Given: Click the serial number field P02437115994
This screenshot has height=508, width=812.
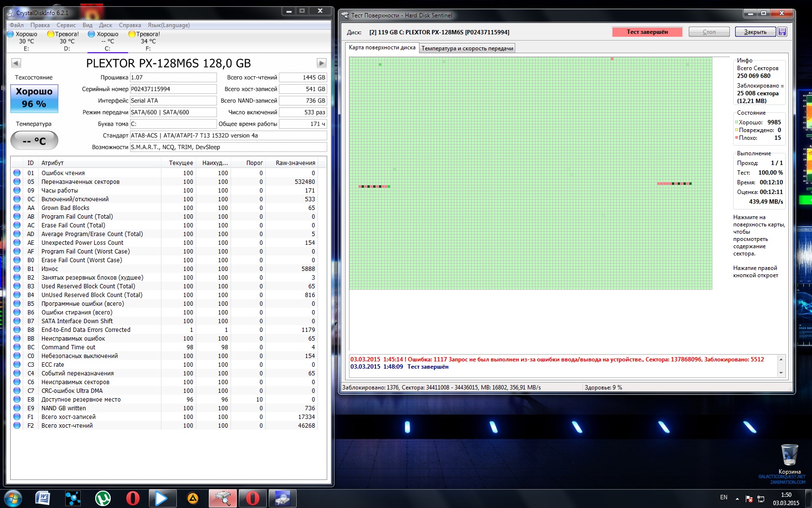Looking at the screenshot, I should tap(173, 89).
